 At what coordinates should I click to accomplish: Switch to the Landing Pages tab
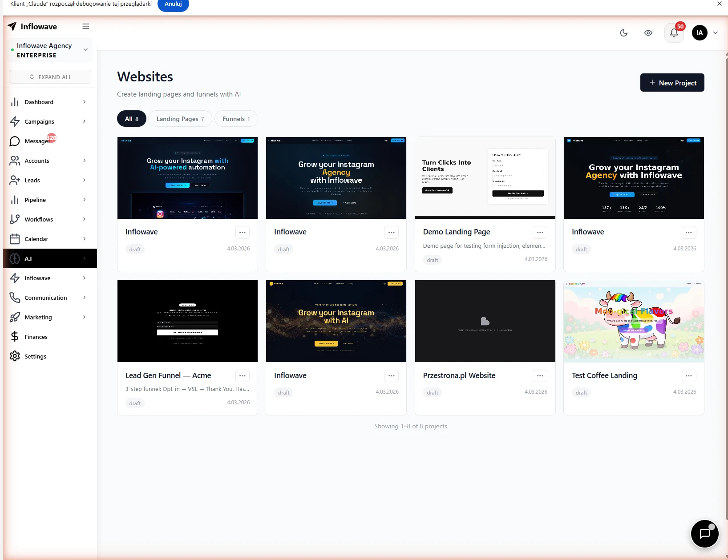pos(180,119)
